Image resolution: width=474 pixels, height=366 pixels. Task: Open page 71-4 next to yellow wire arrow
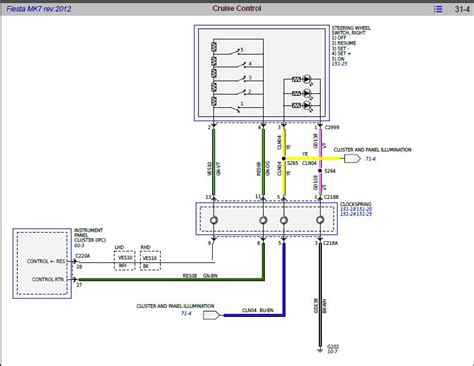pos(370,159)
